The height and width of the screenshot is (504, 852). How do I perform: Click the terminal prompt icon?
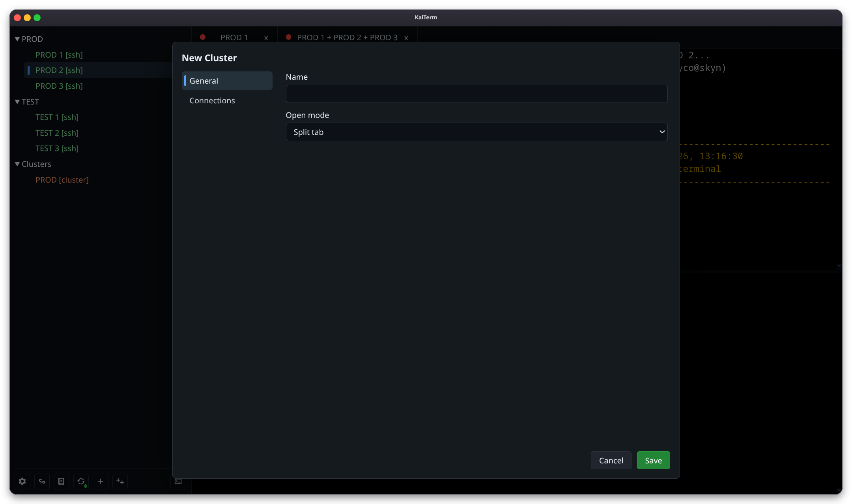[x=178, y=481]
